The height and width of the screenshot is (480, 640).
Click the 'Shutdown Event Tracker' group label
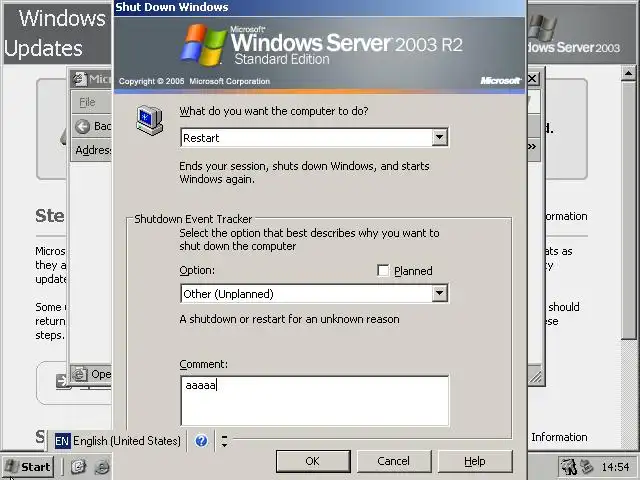tap(193, 219)
